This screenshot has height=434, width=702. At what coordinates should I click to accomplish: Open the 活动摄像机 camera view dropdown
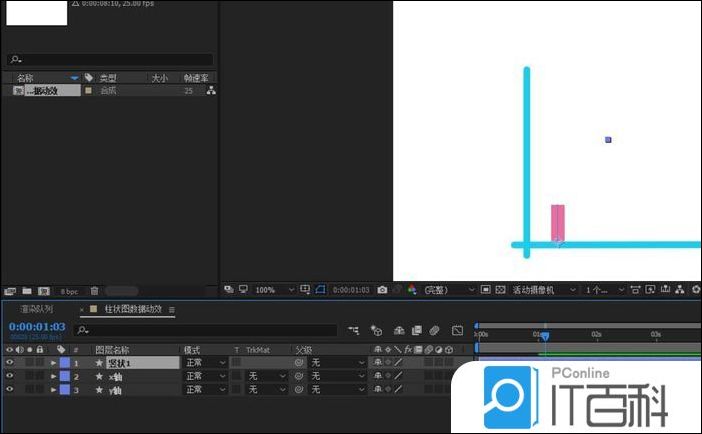[545, 290]
